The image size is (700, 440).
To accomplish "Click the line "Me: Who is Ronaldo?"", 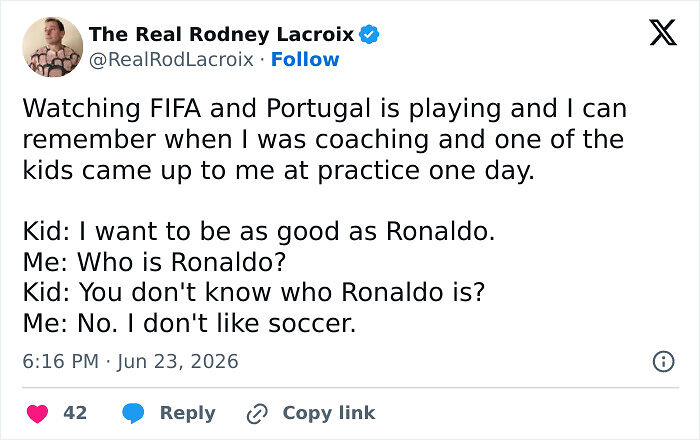I will (x=154, y=262).
